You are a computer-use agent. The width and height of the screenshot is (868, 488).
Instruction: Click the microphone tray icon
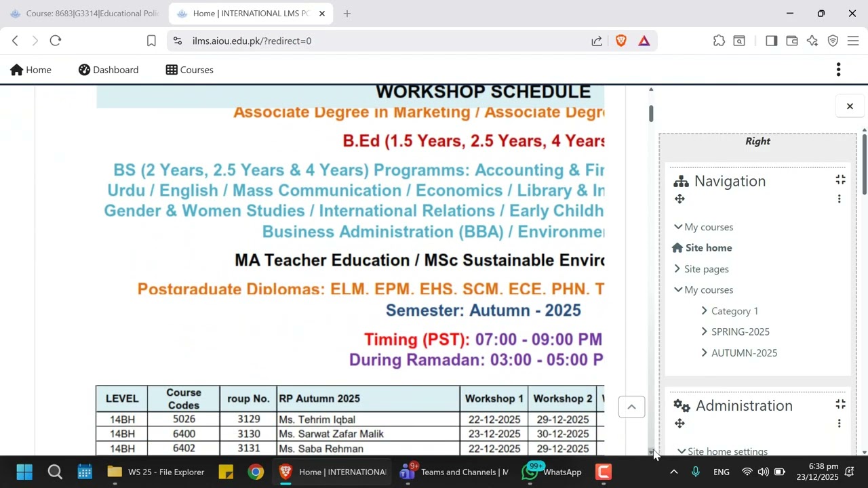tap(696, 472)
